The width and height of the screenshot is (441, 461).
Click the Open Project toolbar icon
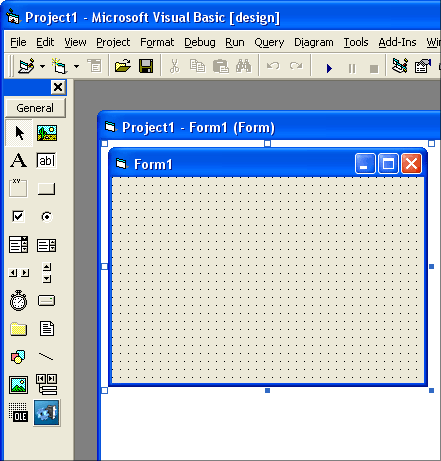pos(123,66)
